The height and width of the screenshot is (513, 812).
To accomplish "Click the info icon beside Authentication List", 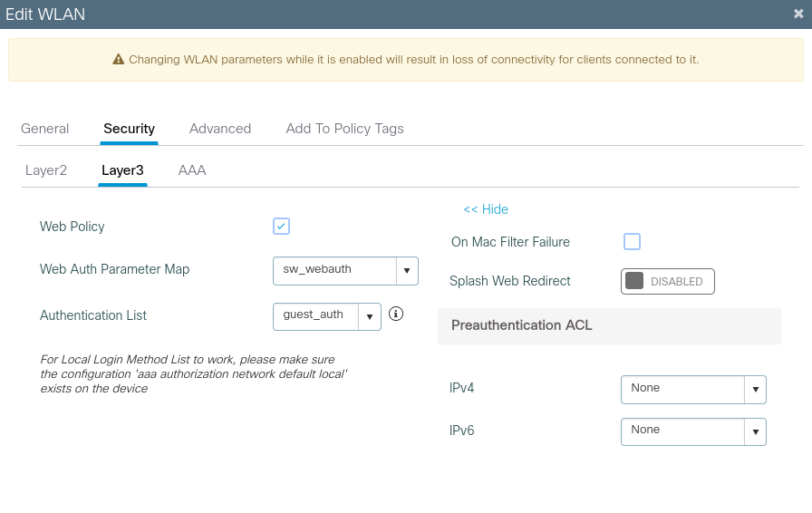I will (x=396, y=315).
